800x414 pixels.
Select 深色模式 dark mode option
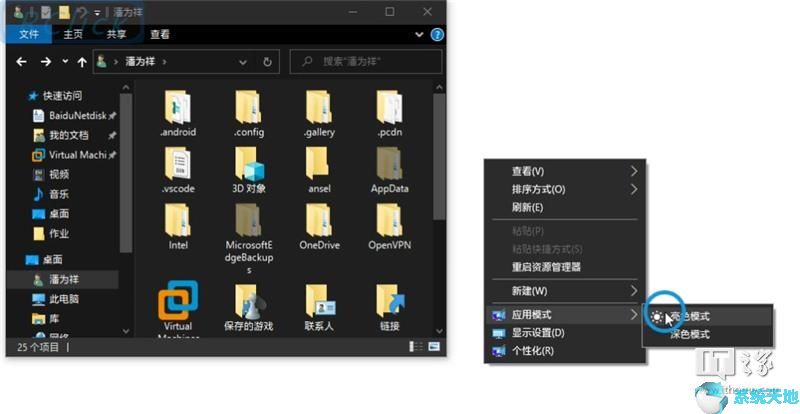click(709, 335)
